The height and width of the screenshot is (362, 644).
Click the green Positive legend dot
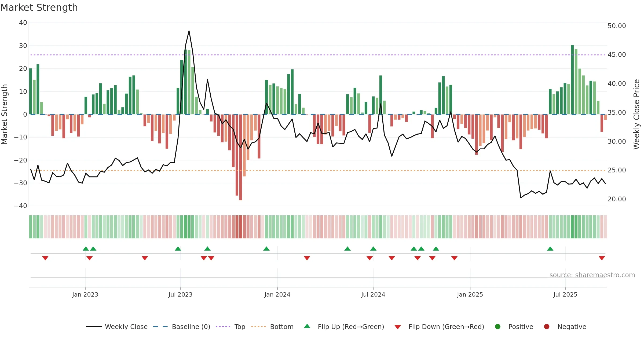498,327
